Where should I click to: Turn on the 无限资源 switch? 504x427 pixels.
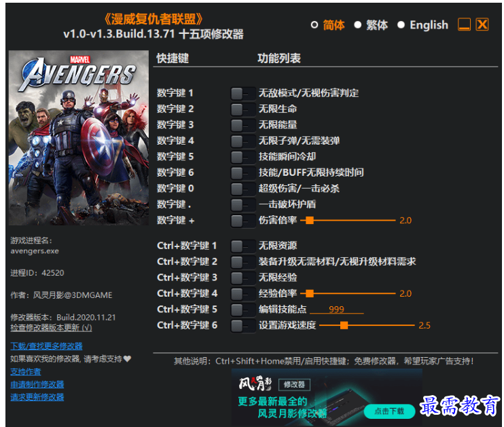pos(243,246)
